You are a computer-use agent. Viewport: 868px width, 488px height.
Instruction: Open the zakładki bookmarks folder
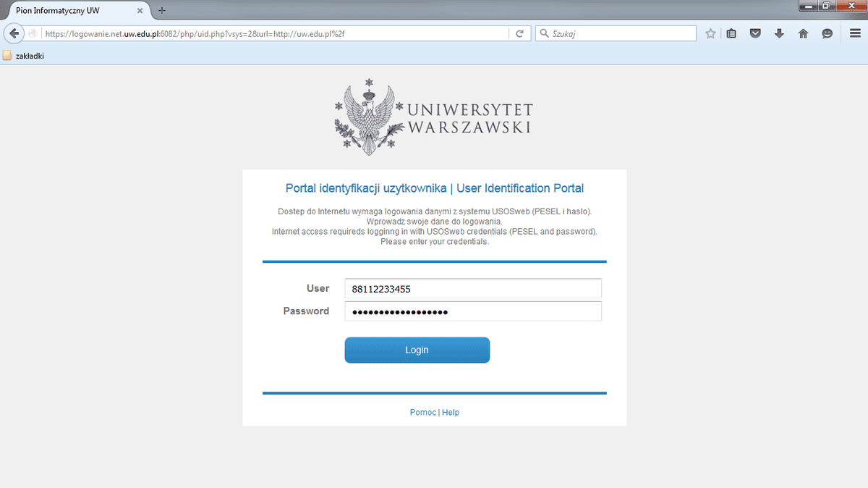(x=23, y=56)
